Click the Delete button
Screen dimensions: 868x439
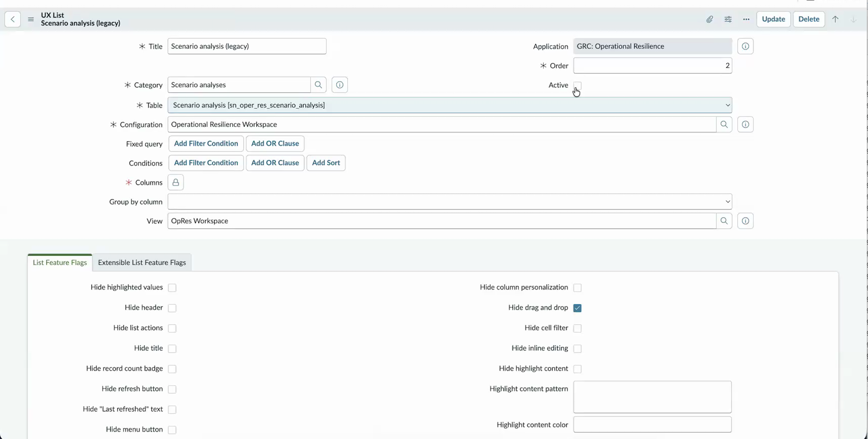(x=809, y=19)
